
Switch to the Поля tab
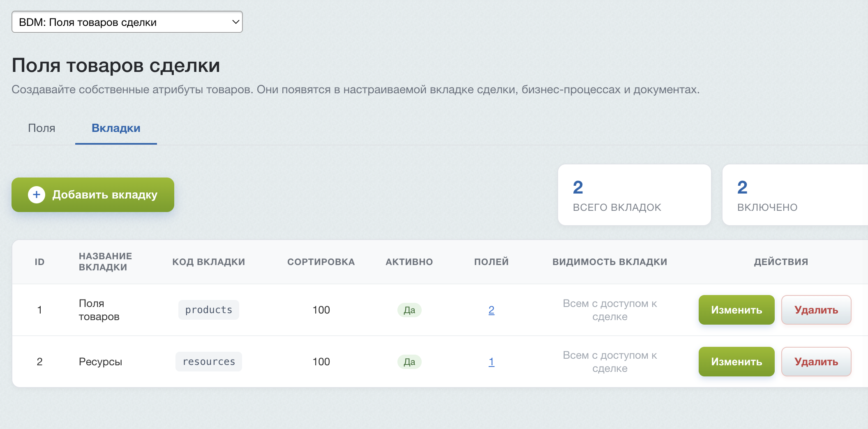(x=42, y=128)
